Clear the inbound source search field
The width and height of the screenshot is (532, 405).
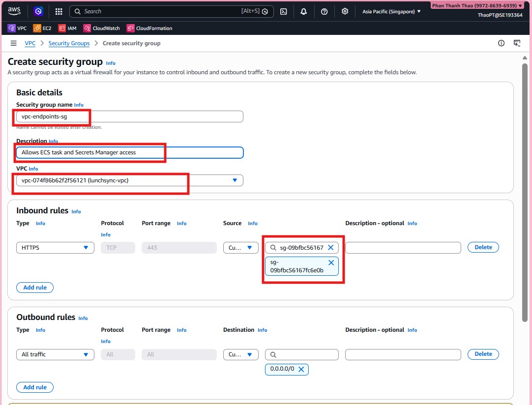tap(331, 248)
